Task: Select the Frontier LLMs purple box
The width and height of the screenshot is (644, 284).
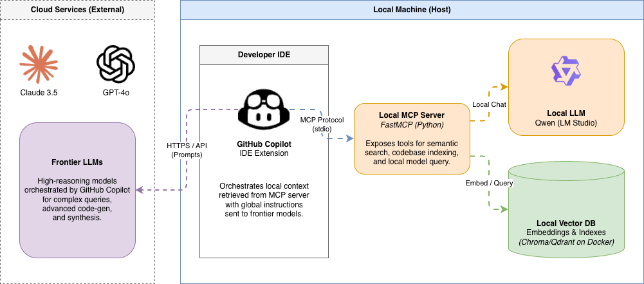Action: (78, 190)
